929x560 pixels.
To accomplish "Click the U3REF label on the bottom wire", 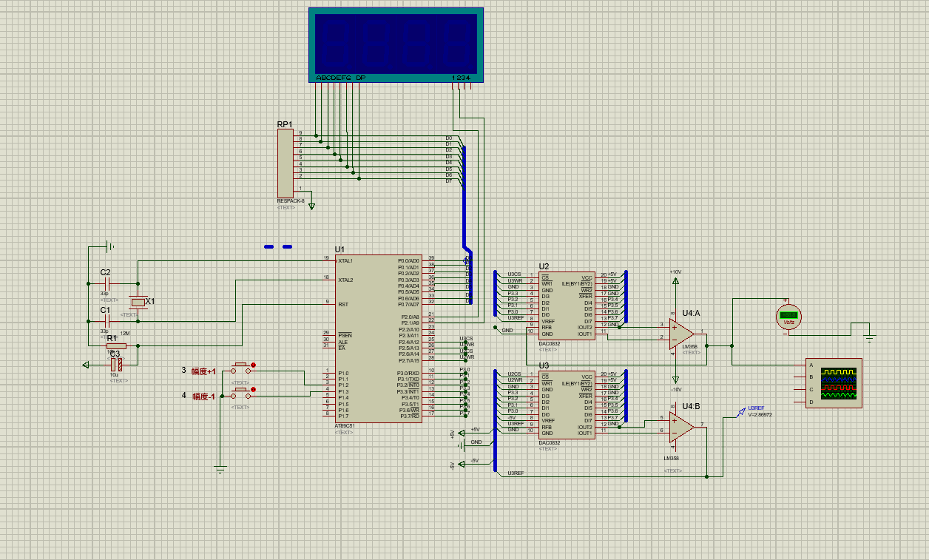I will [x=516, y=473].
